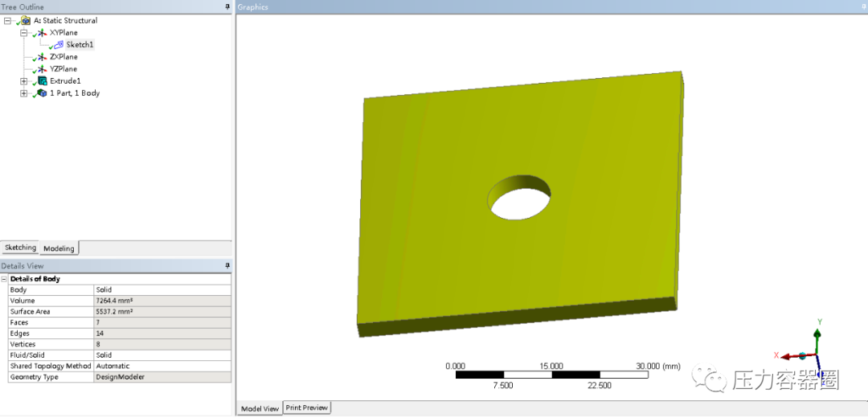Expand the Extrude1 tree node

pyautogui.click(x=24, y=81)
